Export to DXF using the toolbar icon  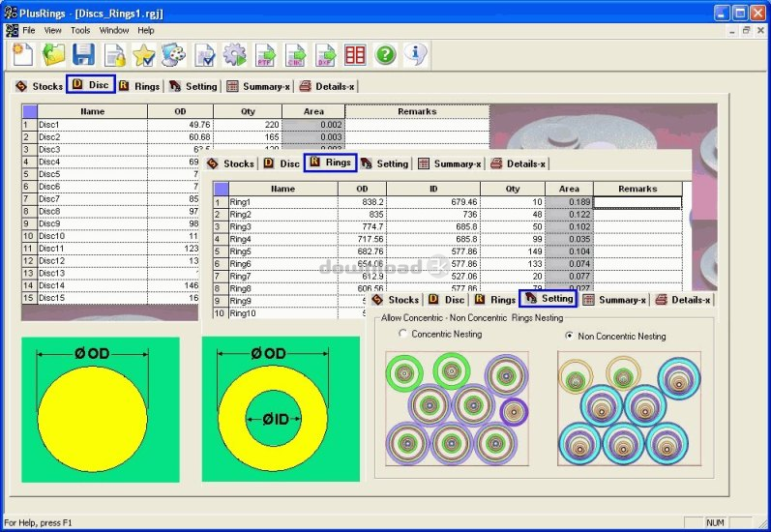click(x=325, y=54)
